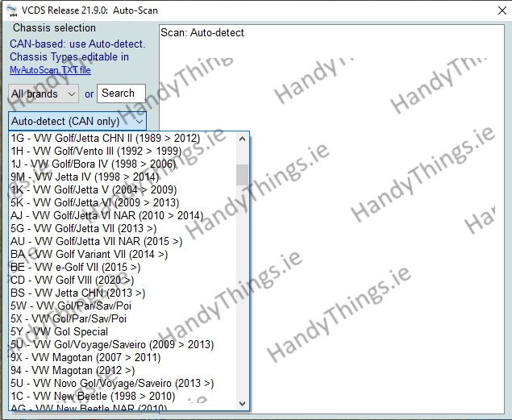Select 5G - VW Golf/Jetta VII
512x420 pixels.
pos(123,228)
